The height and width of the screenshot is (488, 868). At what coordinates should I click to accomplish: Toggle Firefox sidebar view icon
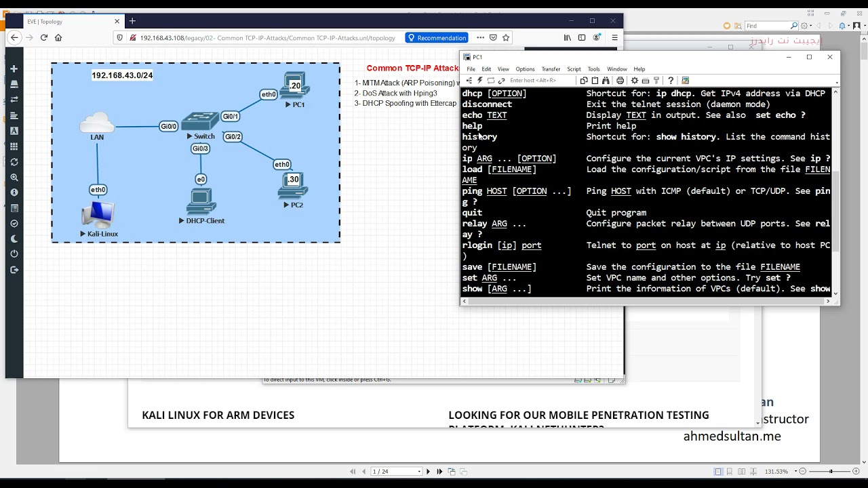tap(582, 38)
